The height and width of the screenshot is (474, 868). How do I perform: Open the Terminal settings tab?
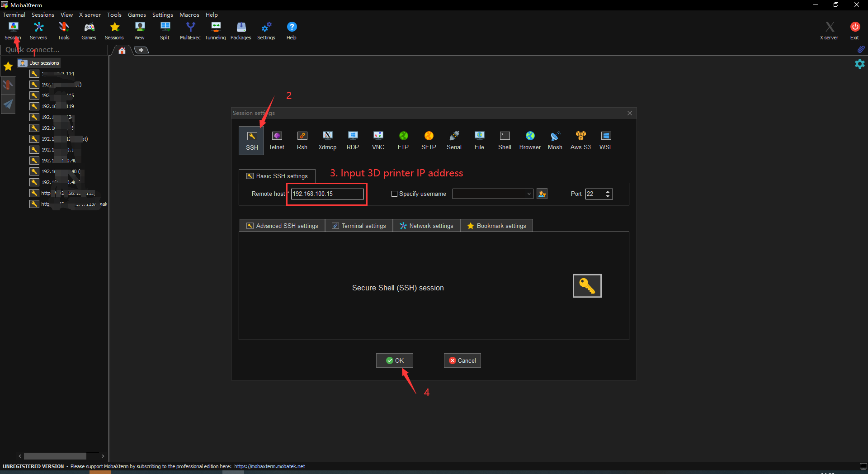pos(359,226)
